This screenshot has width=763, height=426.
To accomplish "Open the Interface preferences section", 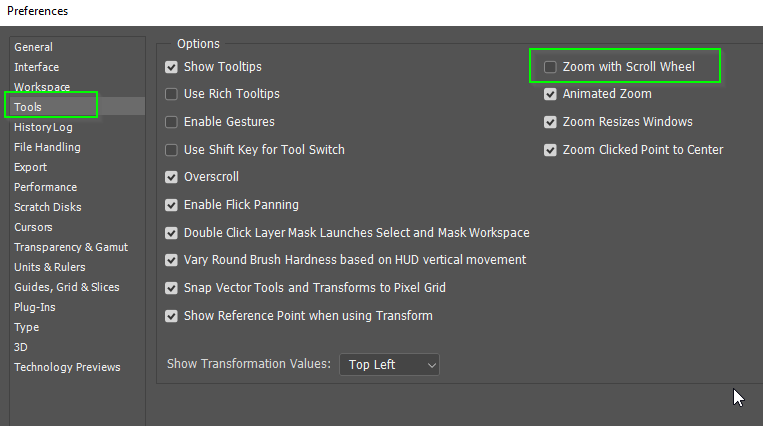I will coord(36,67).
